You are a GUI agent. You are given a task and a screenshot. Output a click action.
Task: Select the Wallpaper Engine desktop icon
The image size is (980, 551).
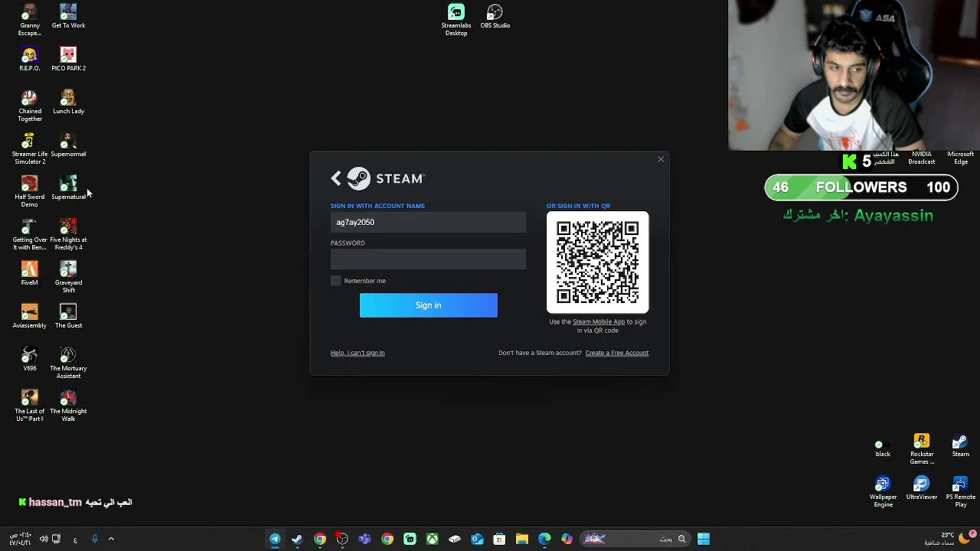(883, 492)
